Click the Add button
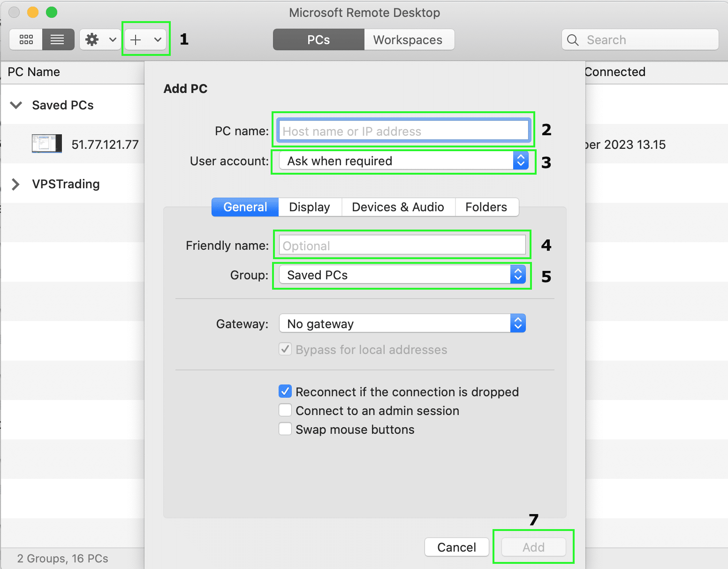The image size is (728, 569). coord(534,547)
